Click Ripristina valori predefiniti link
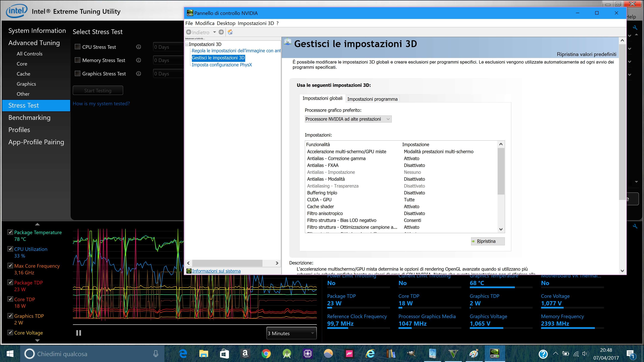Image resolution: width=644 pixels, height=362 pixels. click(586, 54)
